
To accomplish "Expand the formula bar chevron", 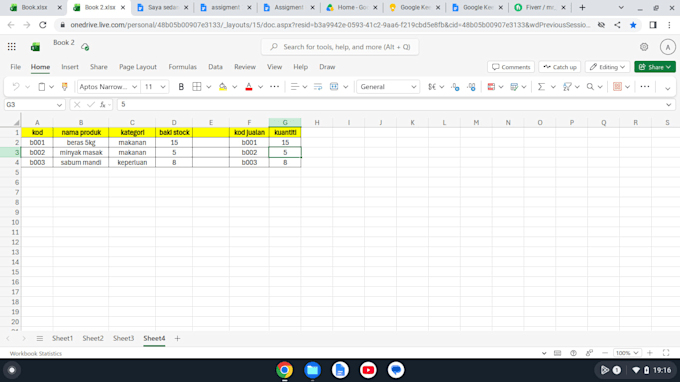I will (x=668, y=105).
